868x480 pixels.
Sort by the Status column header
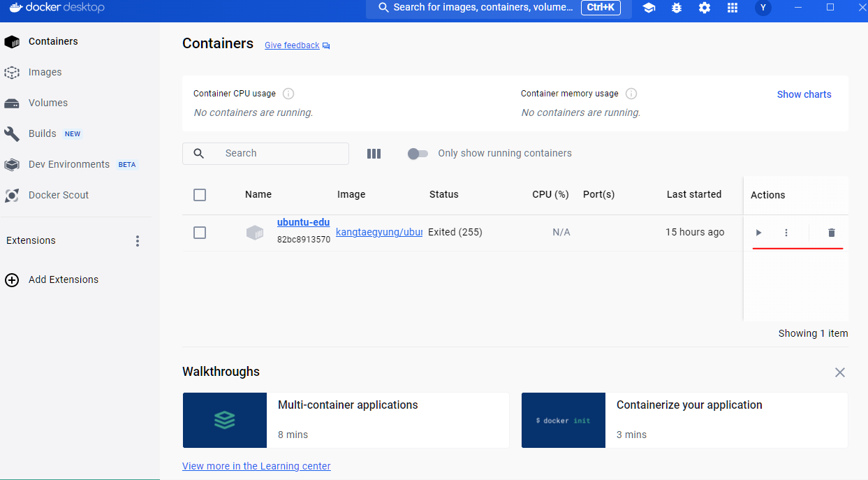pos(443,195)
